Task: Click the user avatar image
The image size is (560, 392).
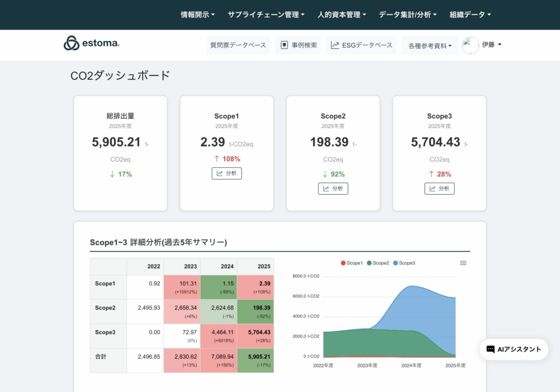Action: click(470, 45)
